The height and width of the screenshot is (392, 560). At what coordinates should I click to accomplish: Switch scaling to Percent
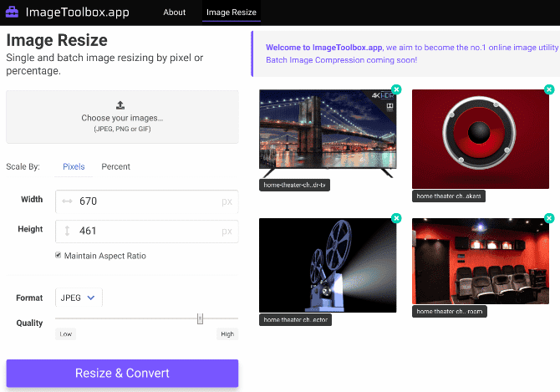115,166
